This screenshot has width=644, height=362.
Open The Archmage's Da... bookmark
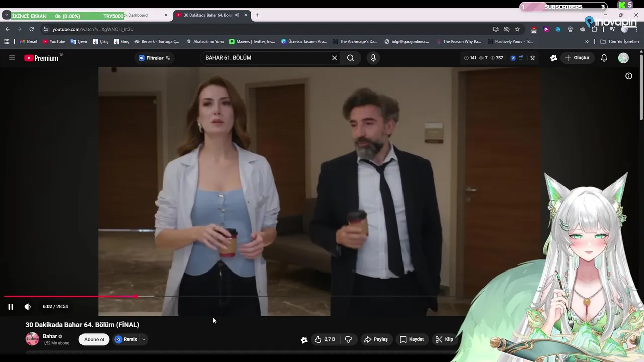click(x=355, y=42)
